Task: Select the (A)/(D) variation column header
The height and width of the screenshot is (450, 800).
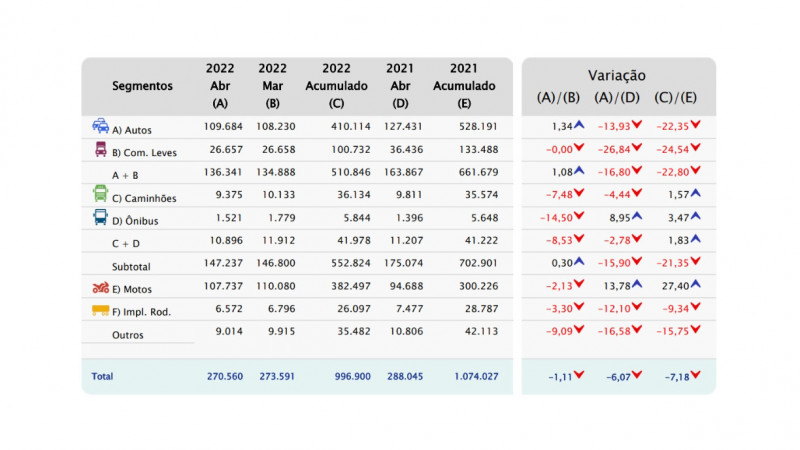Action: (617, 97)
